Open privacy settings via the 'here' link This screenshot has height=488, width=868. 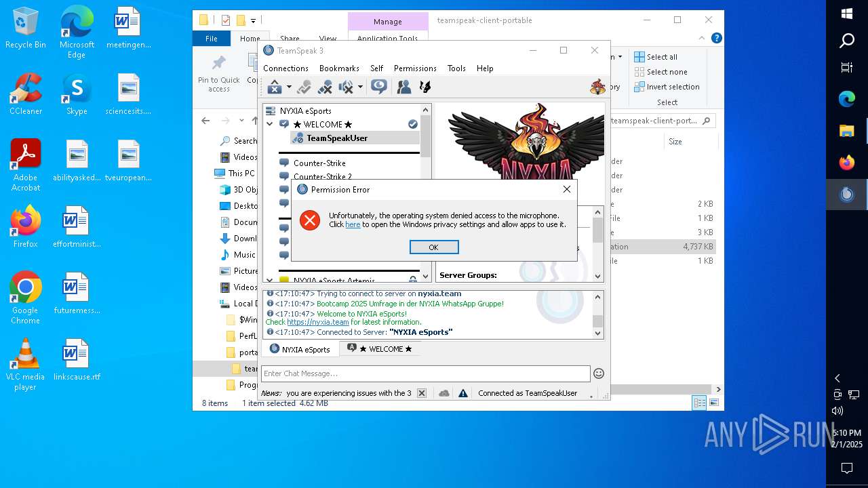tap(353, 224)
